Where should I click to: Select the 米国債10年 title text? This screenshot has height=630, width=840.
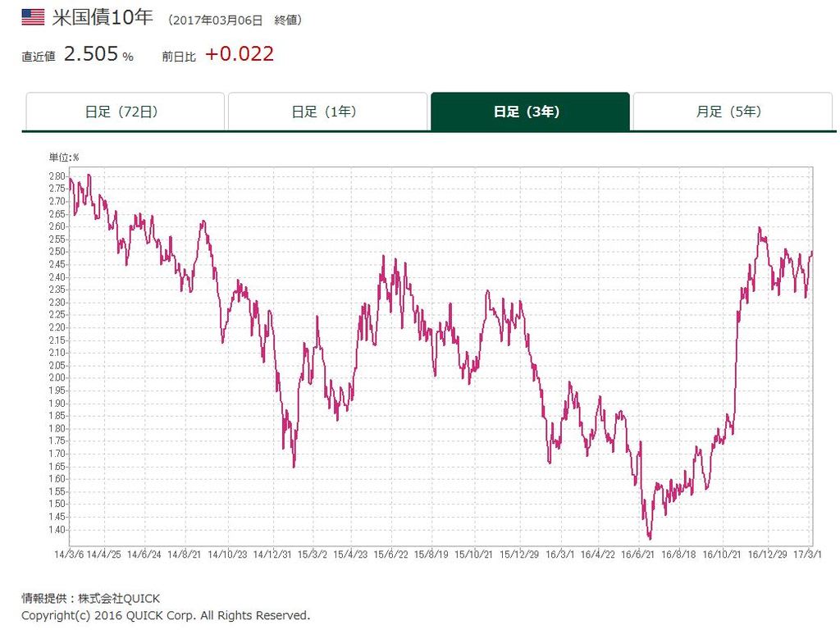click(x=103, y=17)
